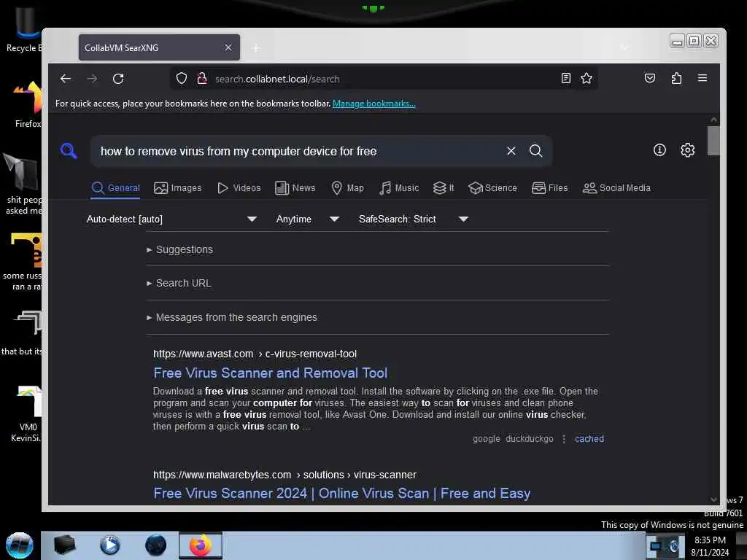Click the scrollbar down arrow

tap(713, 499)
